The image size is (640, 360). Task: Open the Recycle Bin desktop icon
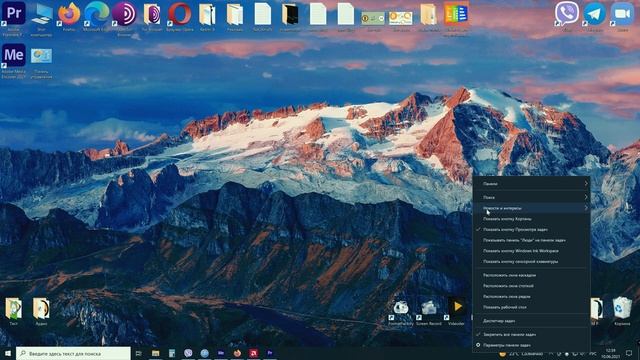point(622,311)
